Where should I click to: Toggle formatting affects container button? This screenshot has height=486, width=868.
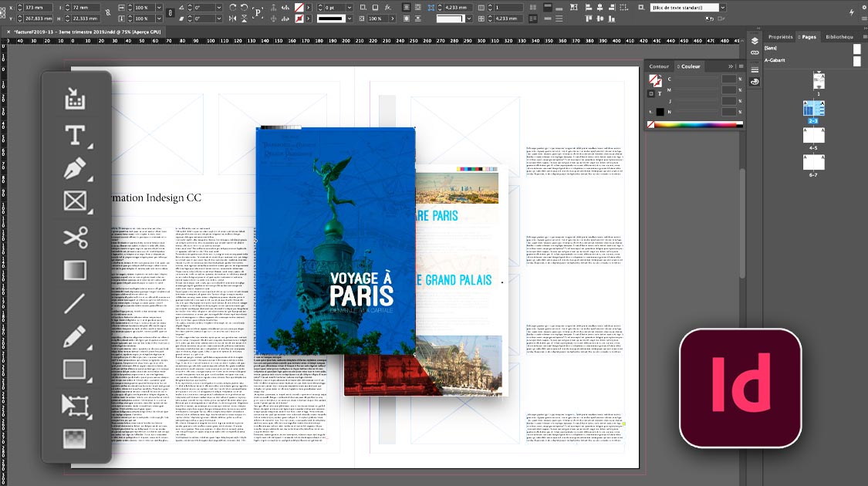[x=650, y=93]
